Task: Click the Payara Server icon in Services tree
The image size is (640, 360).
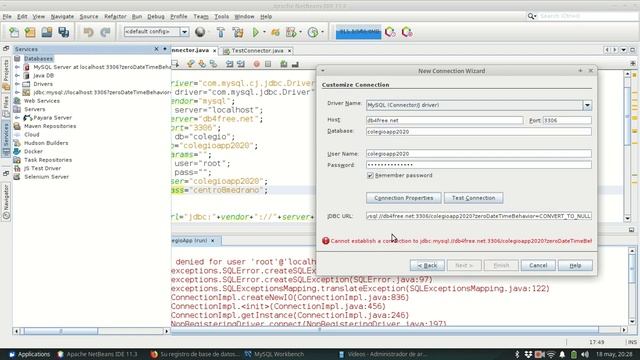Action: pyautogui.click(x=28, y=118)
